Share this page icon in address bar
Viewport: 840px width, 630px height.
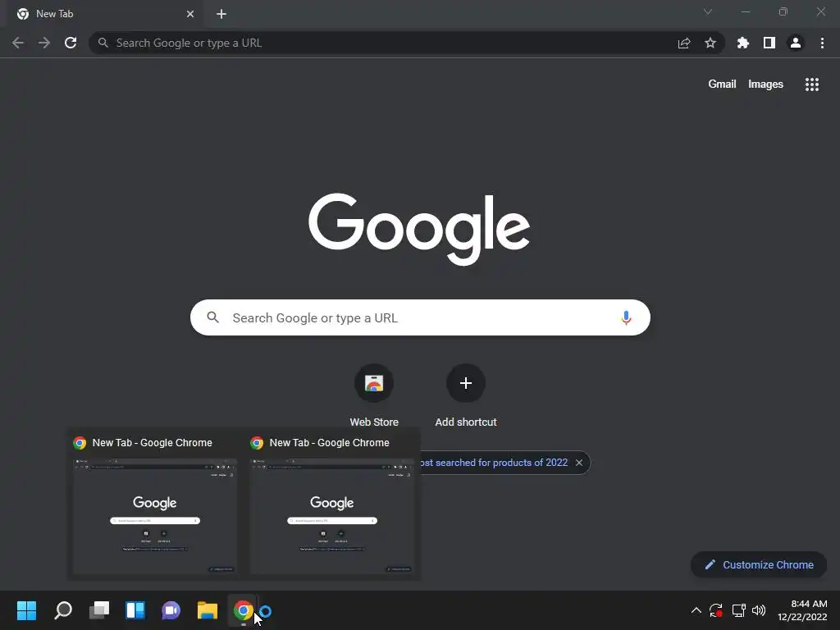point(684,43)
